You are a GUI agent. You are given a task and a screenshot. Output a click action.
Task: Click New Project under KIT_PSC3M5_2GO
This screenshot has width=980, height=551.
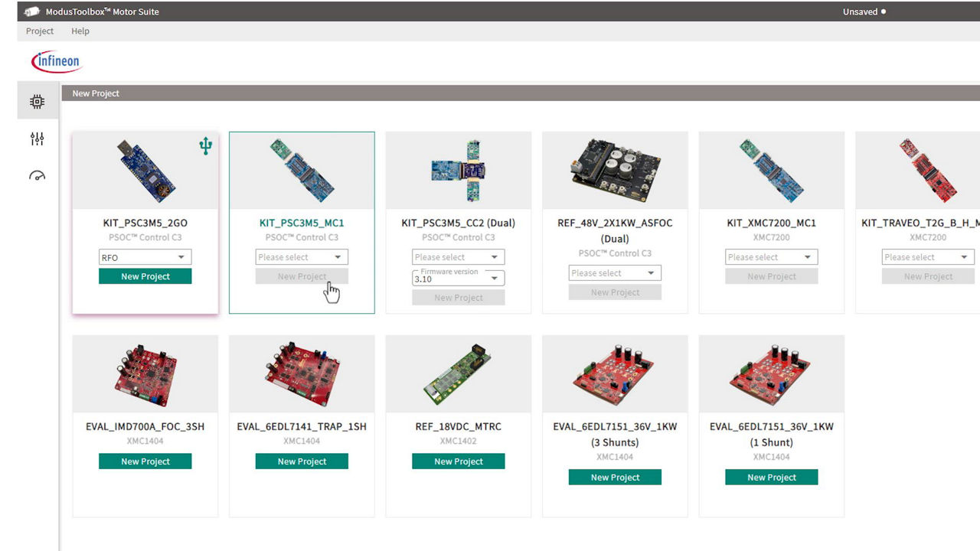click(x=145, y=276)
